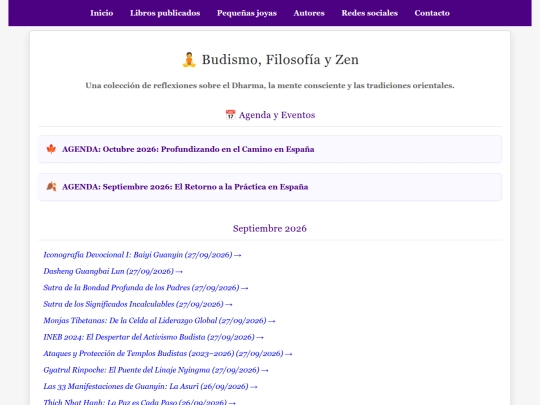
Task: Click the maple leaf icon on Octubre agenda
Action: click(x=51, y=149)
